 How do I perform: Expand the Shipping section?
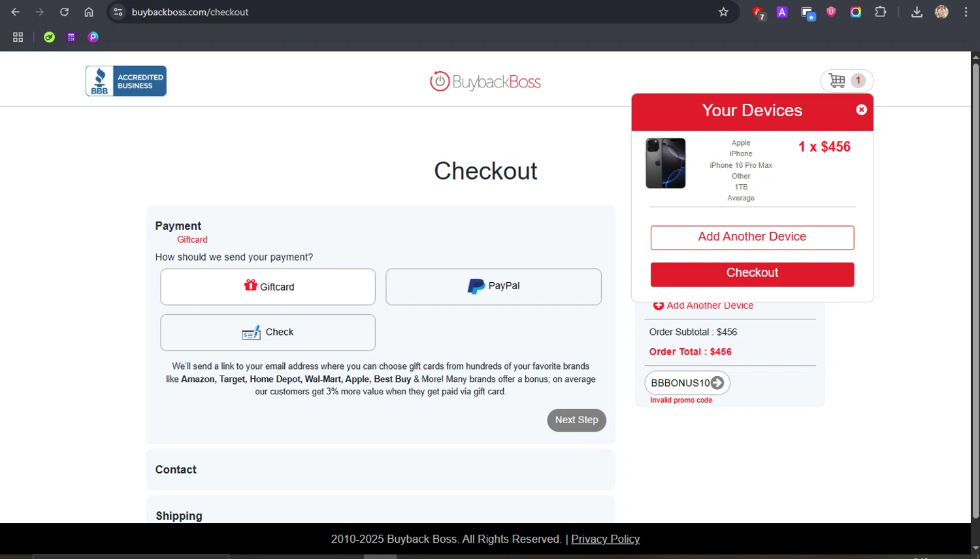tap(381, 511)
